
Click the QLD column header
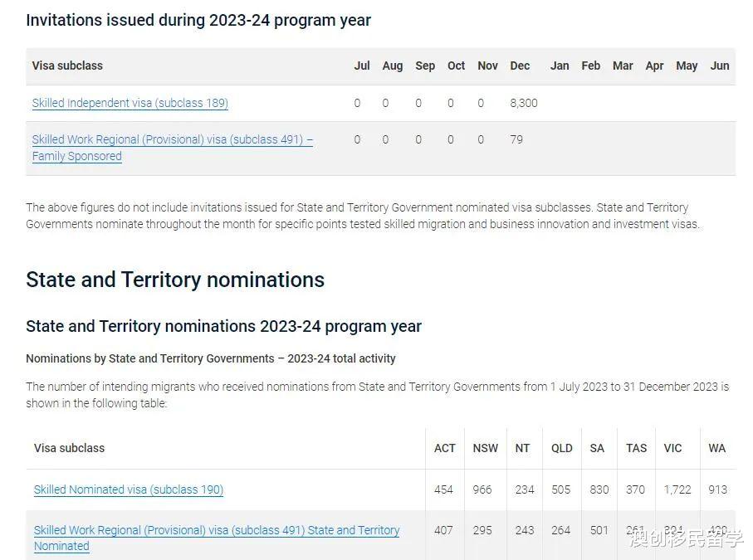(x=561, y=448)
